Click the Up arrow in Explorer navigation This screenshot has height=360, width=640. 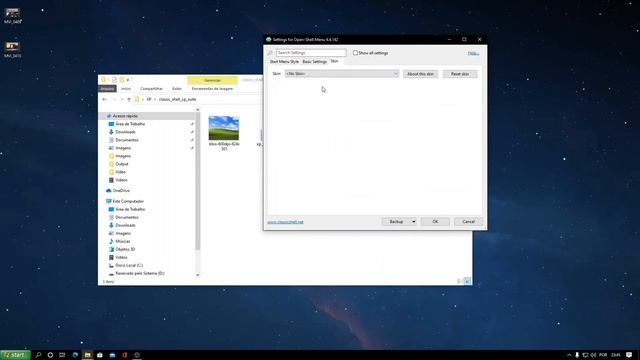pos(129,99)
